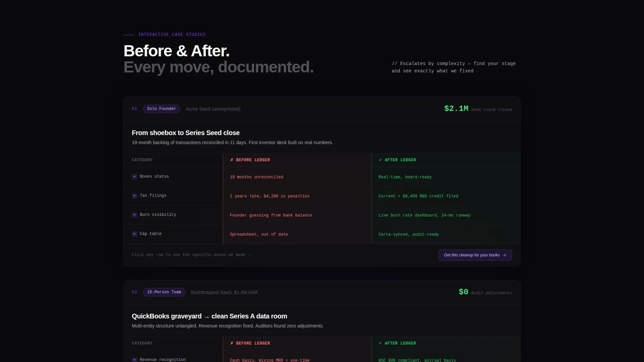644x362 pixels.
Task: Click 'Current + $8,400 R&D credit filed'
Action: pyautogui.click(x=418, y=196)
